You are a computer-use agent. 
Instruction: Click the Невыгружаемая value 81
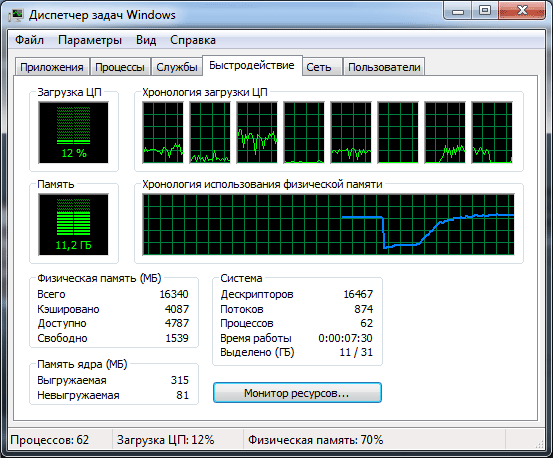(x=182, y=395)
